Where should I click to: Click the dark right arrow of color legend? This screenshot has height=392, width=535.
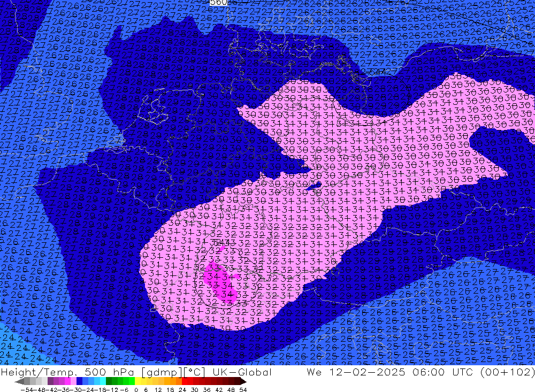tap(243, 382)
